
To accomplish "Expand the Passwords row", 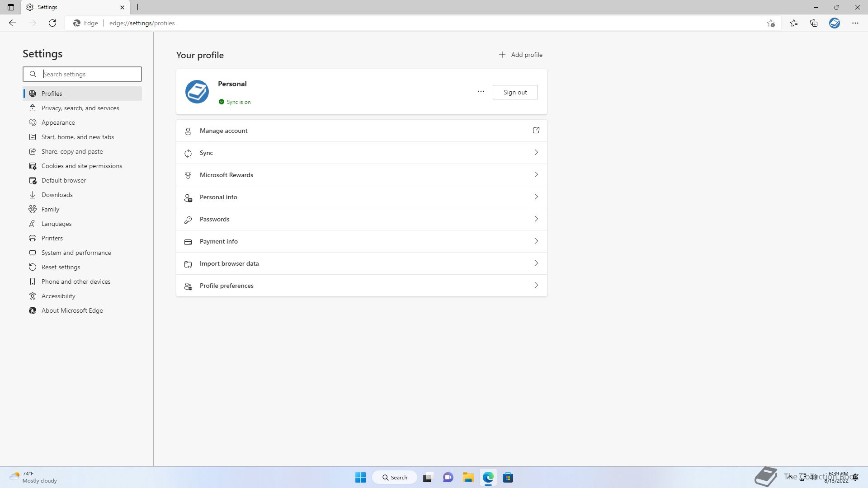I will point(362,219).
